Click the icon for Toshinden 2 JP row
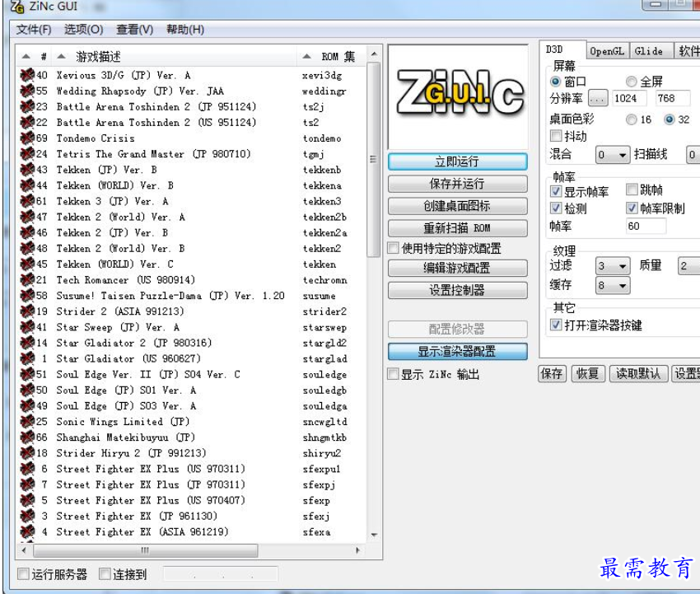Screen dimensions: 700x594 click(27, 106)
